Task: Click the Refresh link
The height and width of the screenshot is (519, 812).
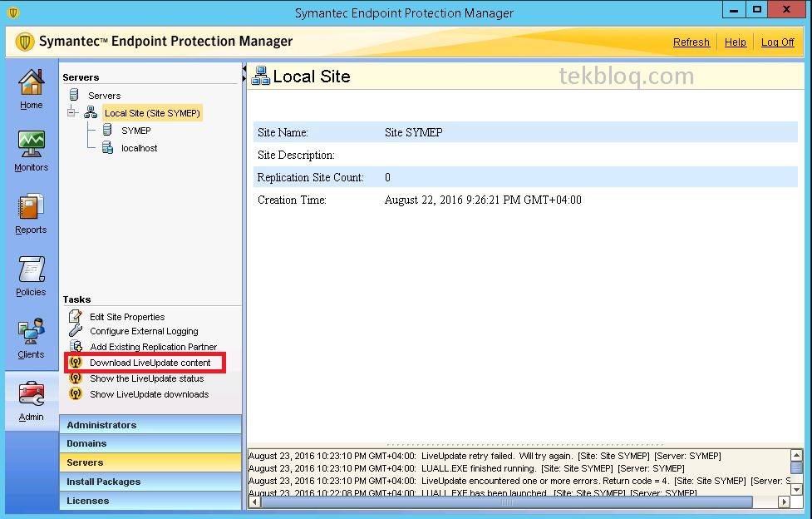Action: tap(691, 42)
